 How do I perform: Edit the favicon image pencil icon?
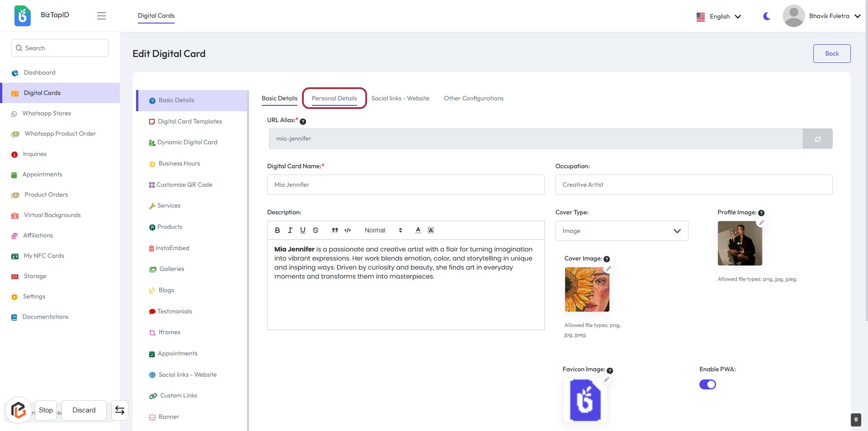607,379
